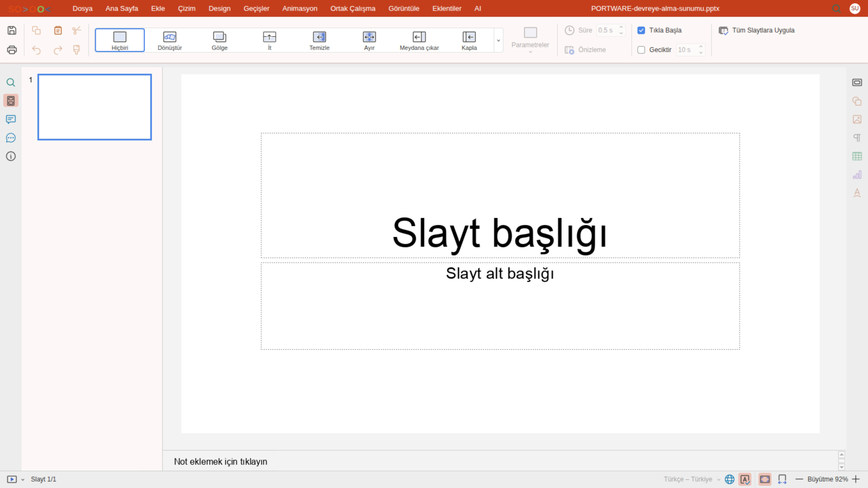
Task: Open the Çizim tab
Action: tap(186, 8)
